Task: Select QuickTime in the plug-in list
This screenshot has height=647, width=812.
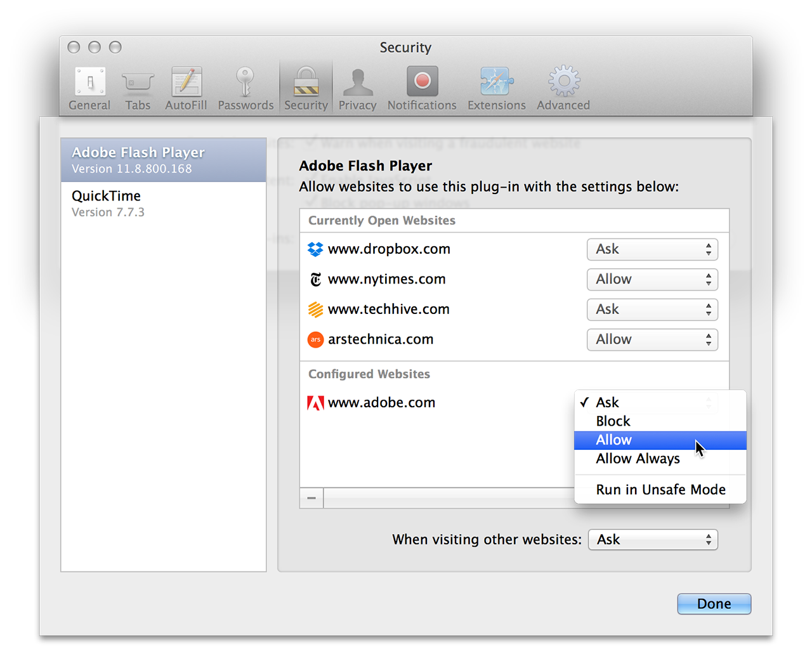Action: click(164, 204)
